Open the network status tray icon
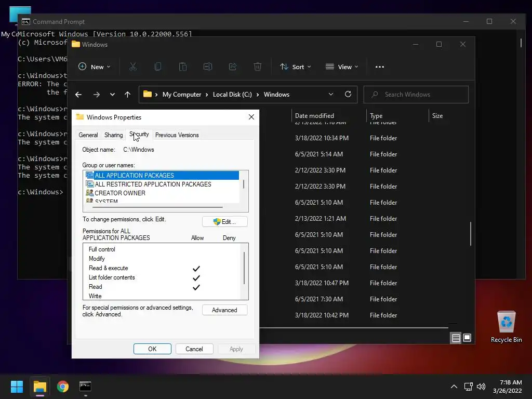The height and width of the screenshot is (399, 532). [469, 387]
